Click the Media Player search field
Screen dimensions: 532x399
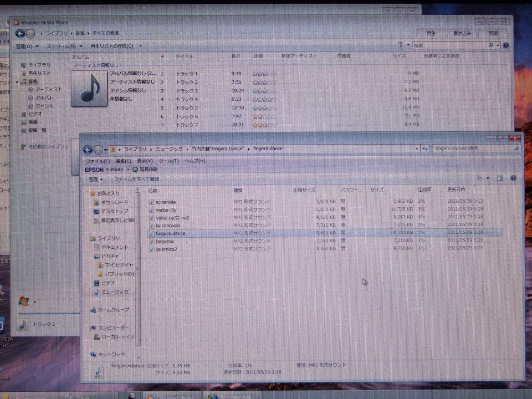(x=449, y=45)
